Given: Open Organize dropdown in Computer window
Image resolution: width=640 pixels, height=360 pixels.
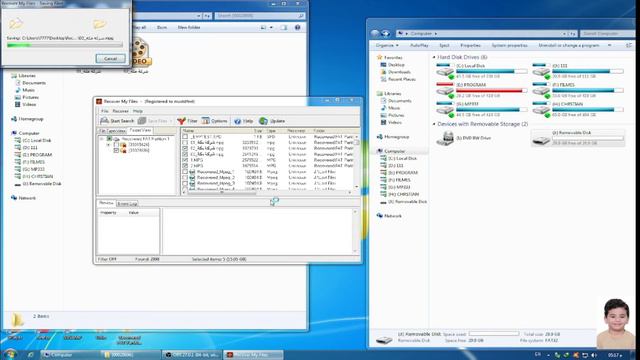Looking at the screenshot, I should 387,45.
